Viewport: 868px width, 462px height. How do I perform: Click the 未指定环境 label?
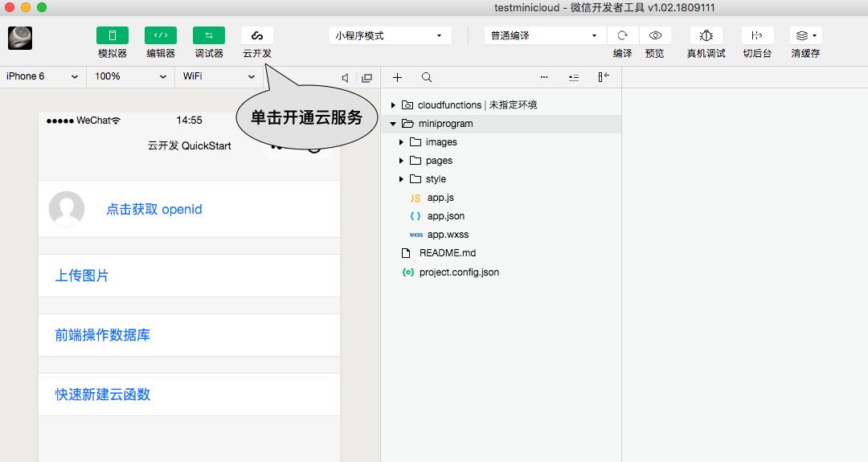513,105
